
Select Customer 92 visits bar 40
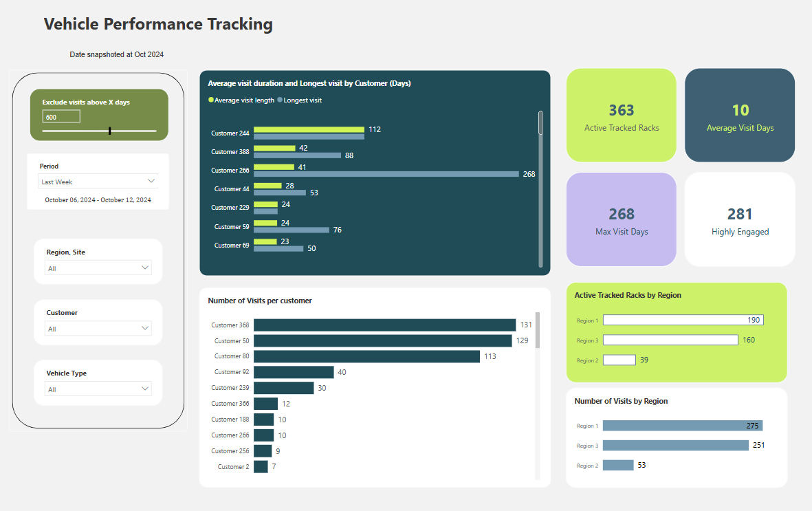point(294,372)
